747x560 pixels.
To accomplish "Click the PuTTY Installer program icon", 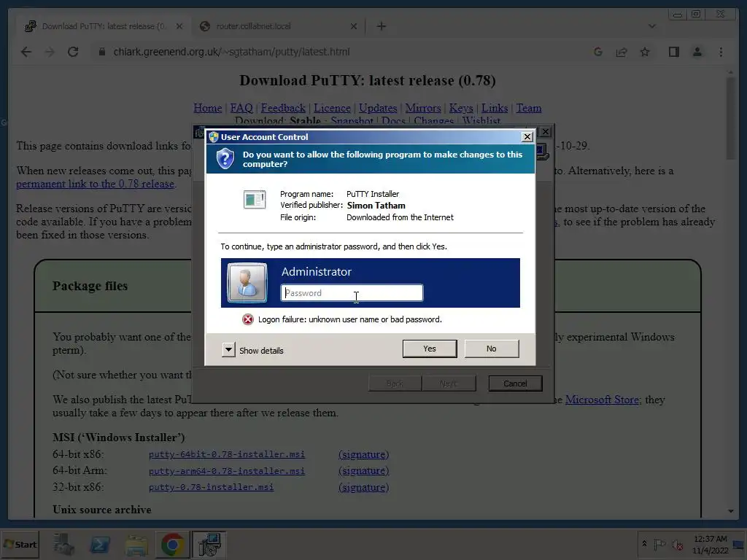I will click(x=255, y=199).
